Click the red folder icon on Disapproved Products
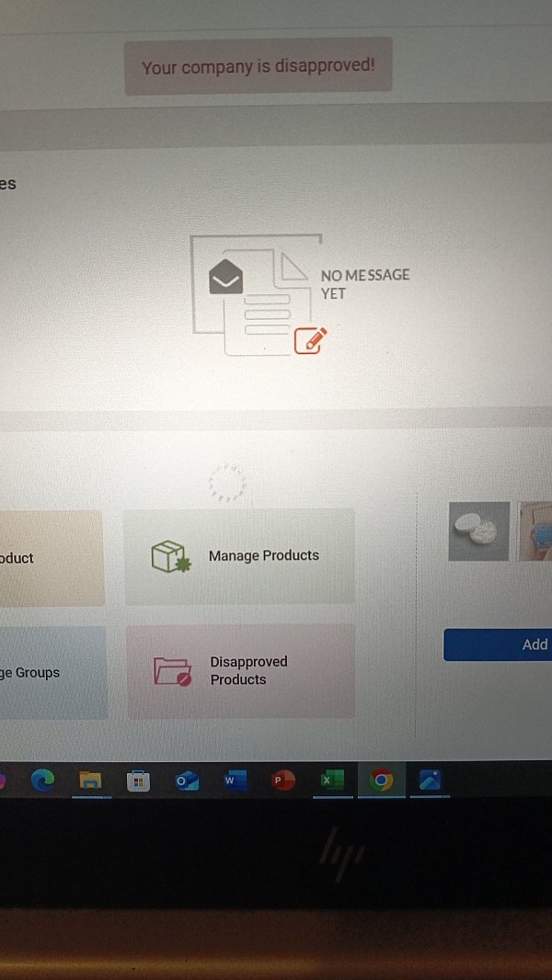This screenshot has width=552, height=980. tap(173, 672)
